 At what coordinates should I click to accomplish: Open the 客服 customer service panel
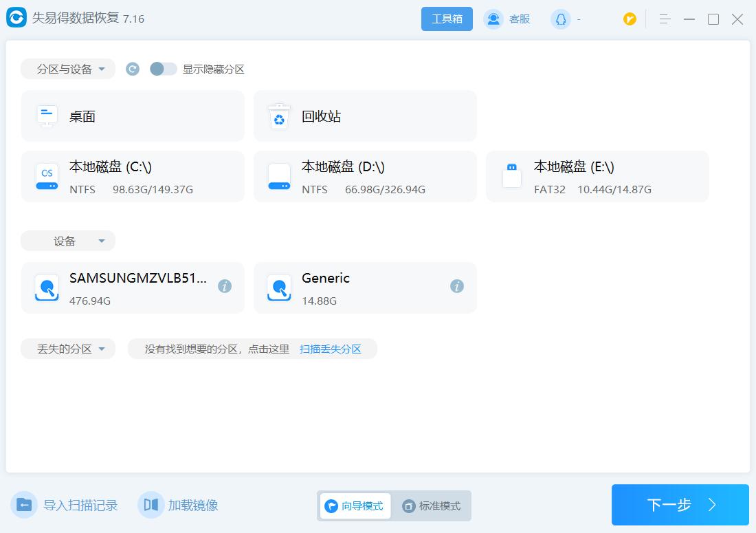click(x=507, y=19)
